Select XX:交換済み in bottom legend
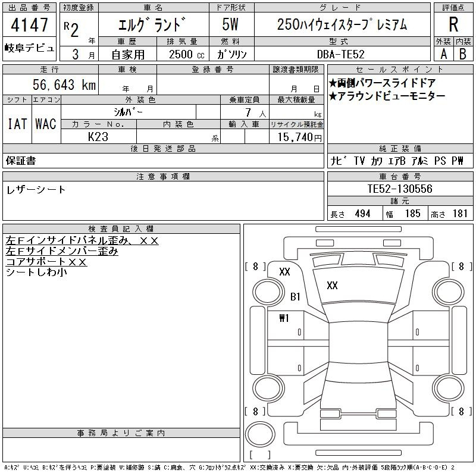Screen dimensions: 476x476 point(267,468)
